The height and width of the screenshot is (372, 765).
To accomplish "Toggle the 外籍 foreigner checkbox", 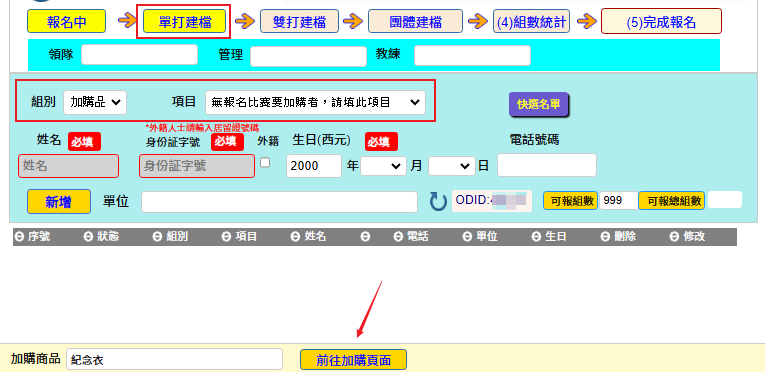I will click(265, 163).
